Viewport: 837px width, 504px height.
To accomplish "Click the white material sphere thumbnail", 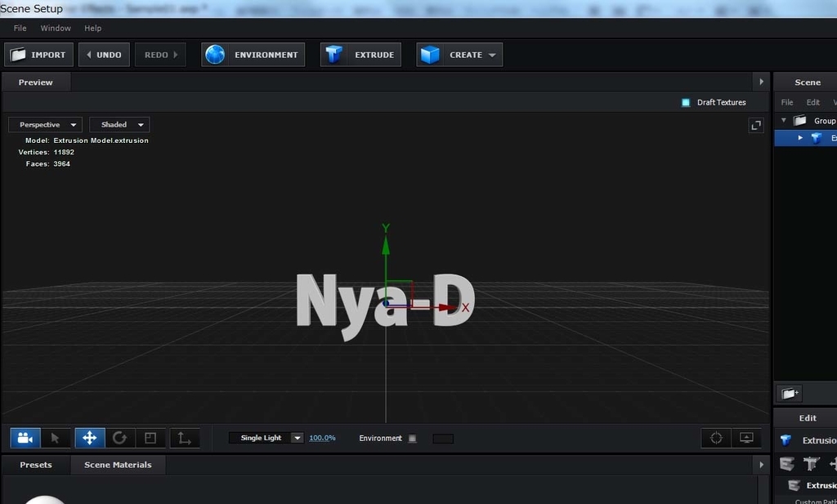I will coord(45,499).
